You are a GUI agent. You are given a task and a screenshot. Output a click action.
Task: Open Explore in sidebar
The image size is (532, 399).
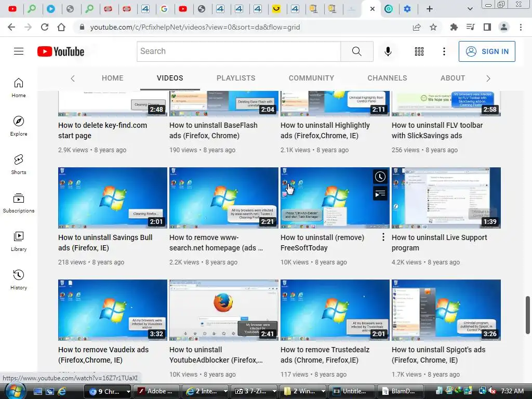point(19,126)
